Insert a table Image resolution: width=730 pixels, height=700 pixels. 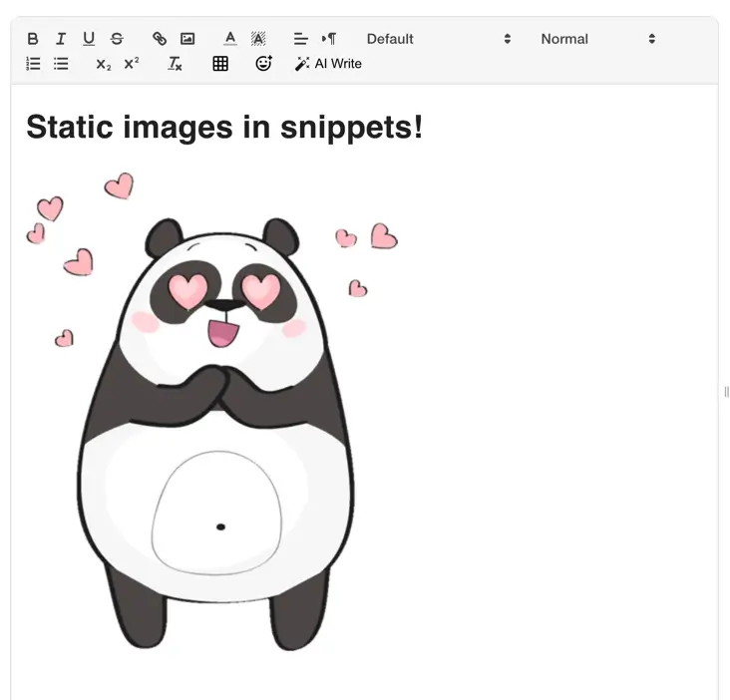[x=220, y=64]
